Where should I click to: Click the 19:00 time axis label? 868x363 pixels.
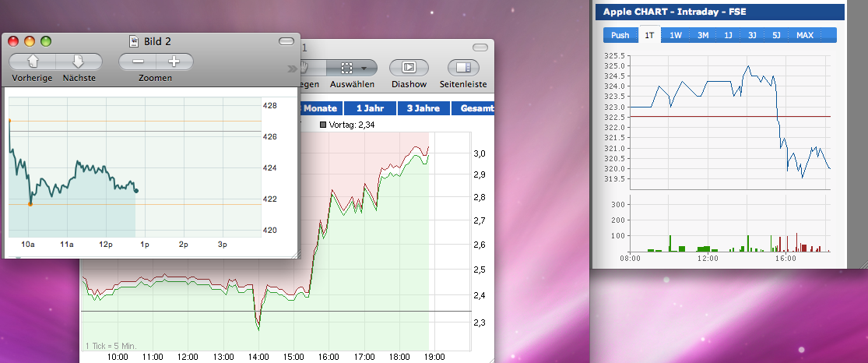tap(434, 358)
